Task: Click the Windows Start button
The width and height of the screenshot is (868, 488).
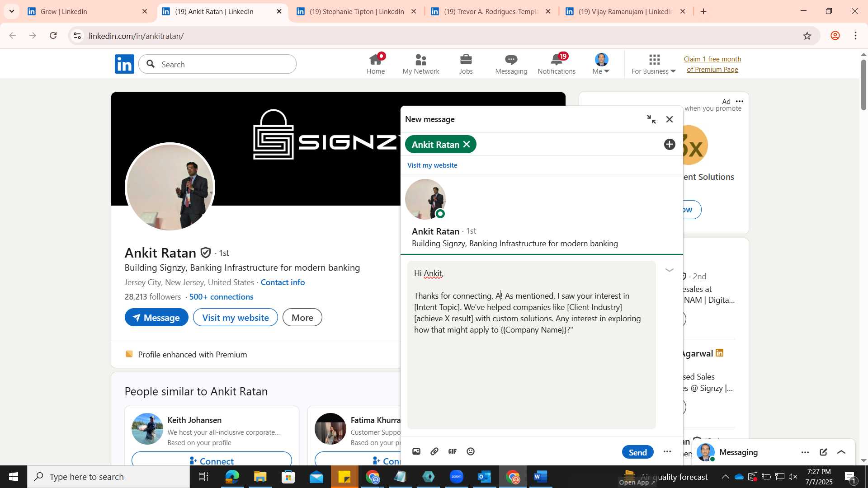Action: click(x=14, y=477)
